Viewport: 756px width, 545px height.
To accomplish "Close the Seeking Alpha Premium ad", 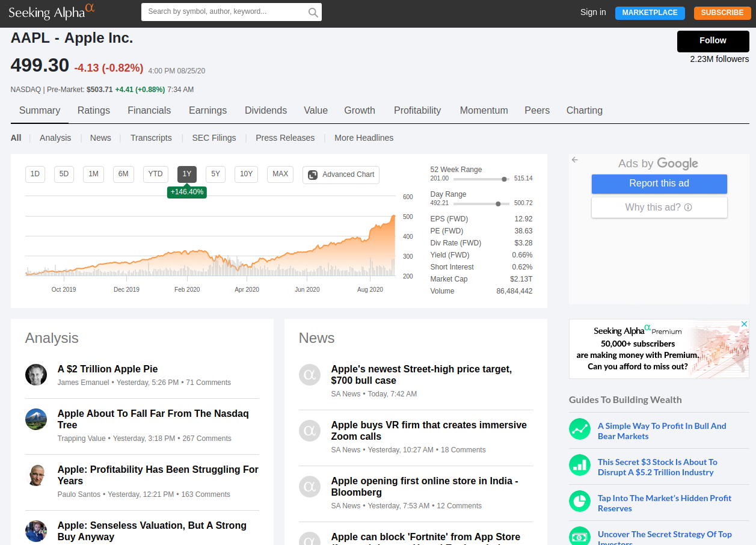I will [744, 324].
